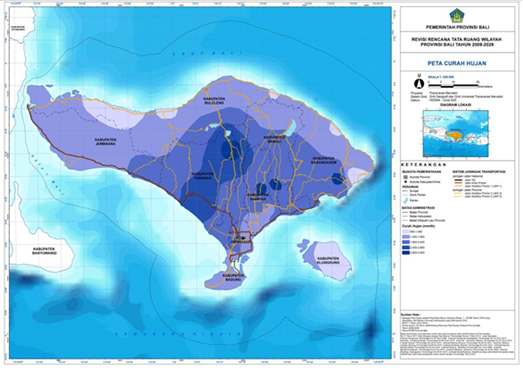Open the Diagram Lokasi inset map
This screenshot has height=370, width=523.
click(456, 133)
